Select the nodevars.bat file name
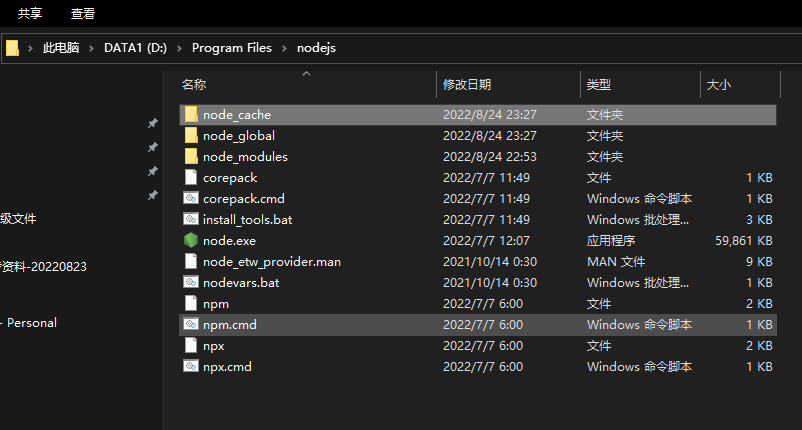 pos(241,283)
